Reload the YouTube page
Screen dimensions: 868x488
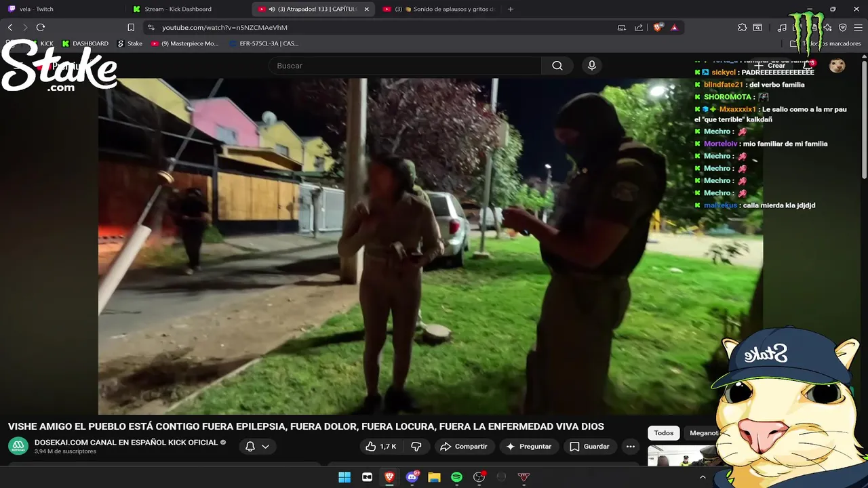coord(41,27)
